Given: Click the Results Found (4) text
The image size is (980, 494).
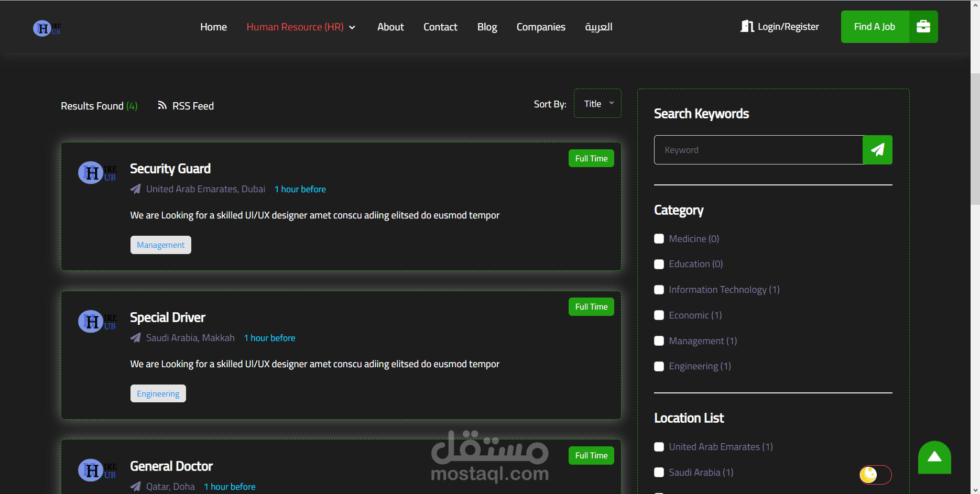Looking at the screenshot, I should (x=99, y=106).
